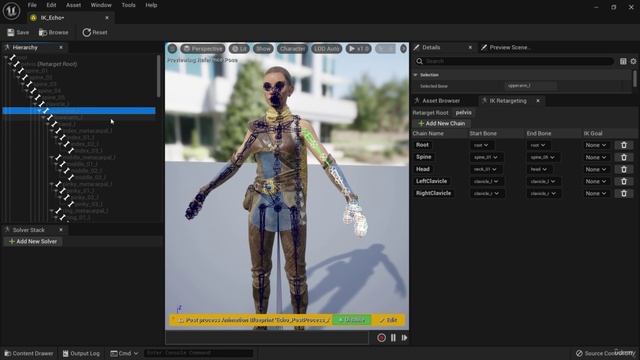Open IK Goal dropdown for Head chain
Image resolution: width=640 pixels, height=360 pixels.
click(x=596, y=169)
